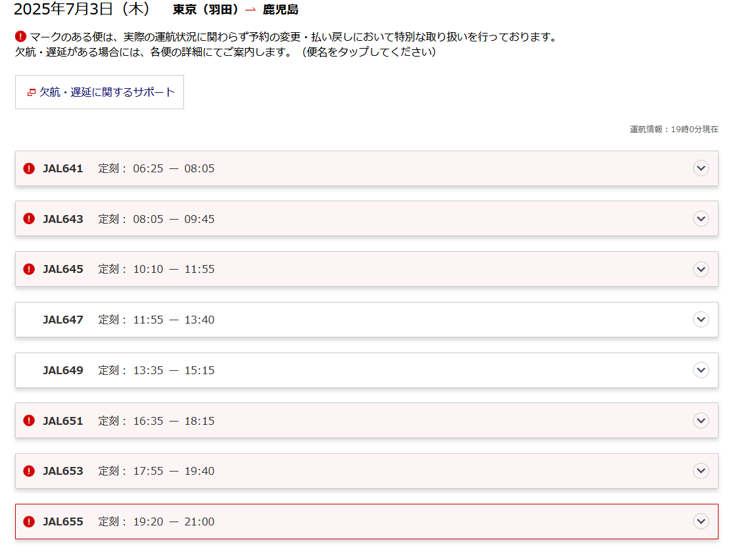This screenshot has width=756, height=559.
Task: Click the red alert icon on JAL643
Action: coord(29,218)
